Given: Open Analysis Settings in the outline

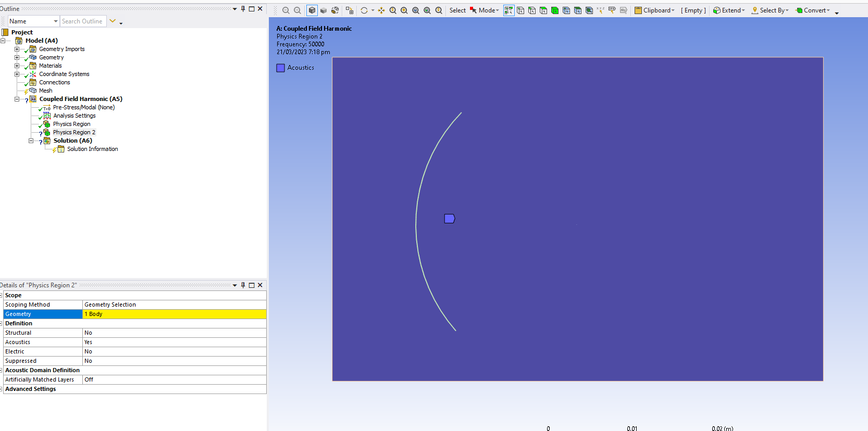Looking at the screenshot, I should pos(75,116).
